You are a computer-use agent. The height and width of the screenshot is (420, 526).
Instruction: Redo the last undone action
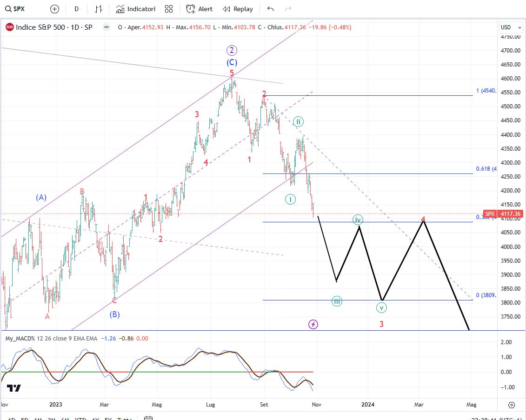(288, 9)
